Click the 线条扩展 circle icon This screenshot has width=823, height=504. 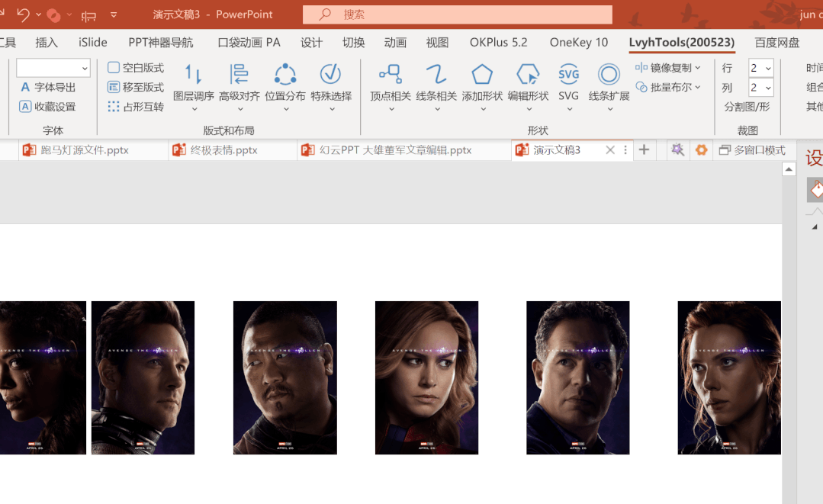[x=609, y=75]
